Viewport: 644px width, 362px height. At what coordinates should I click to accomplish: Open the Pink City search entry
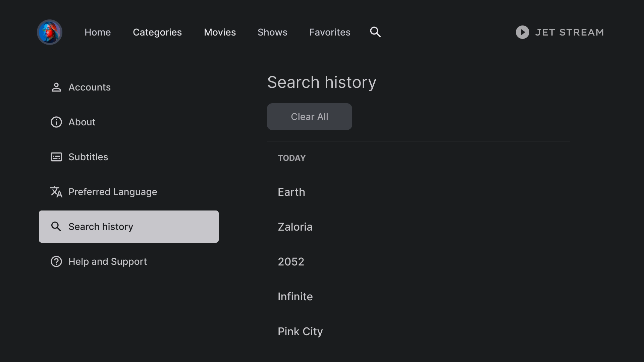point(300,331)
